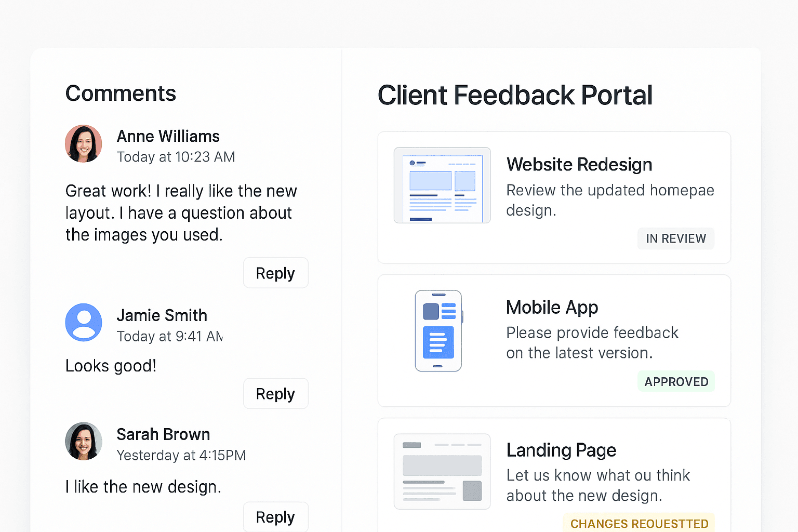Click the blue document icon inside the phone
Image resolution: width=798 pixels, height=532 pixels.
click(438, 342)
